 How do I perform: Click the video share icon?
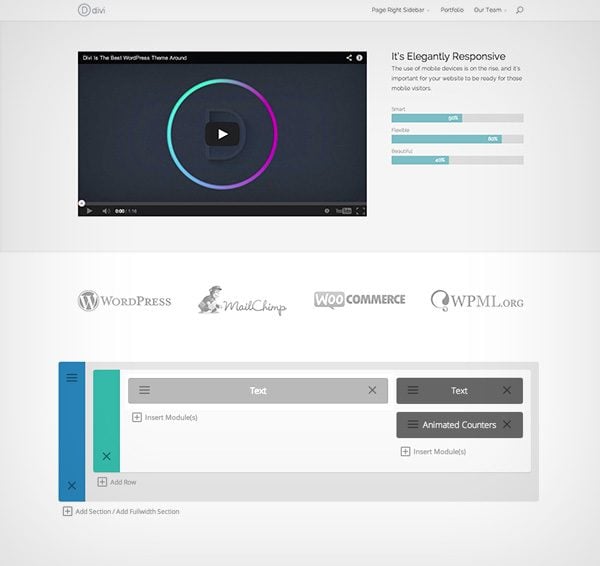click(x=349, y=58)
